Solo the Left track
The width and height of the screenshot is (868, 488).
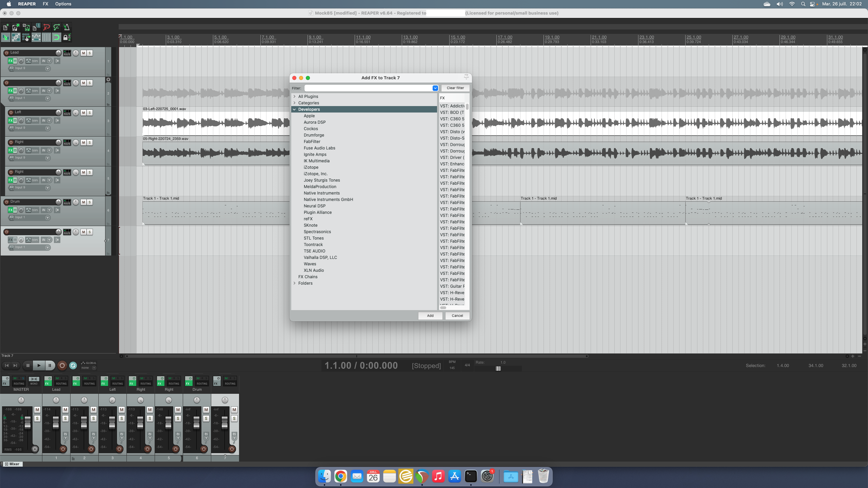[90, 113]
